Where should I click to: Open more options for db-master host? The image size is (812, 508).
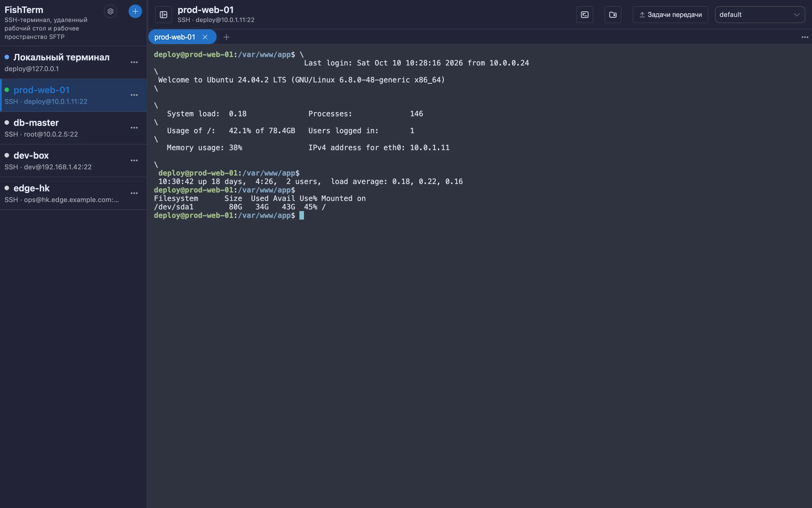click(x=134, y=128)
